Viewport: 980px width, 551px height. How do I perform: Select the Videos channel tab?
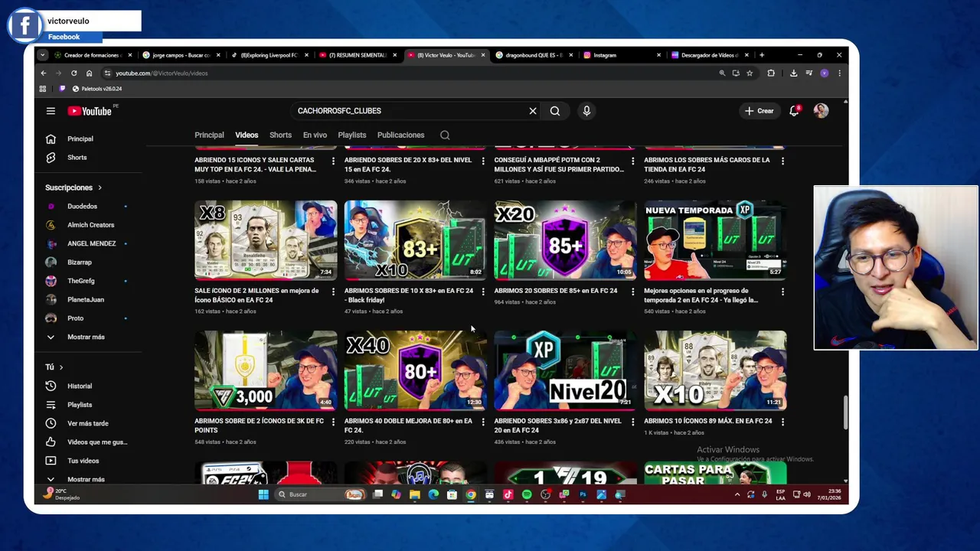coord(247,135)
